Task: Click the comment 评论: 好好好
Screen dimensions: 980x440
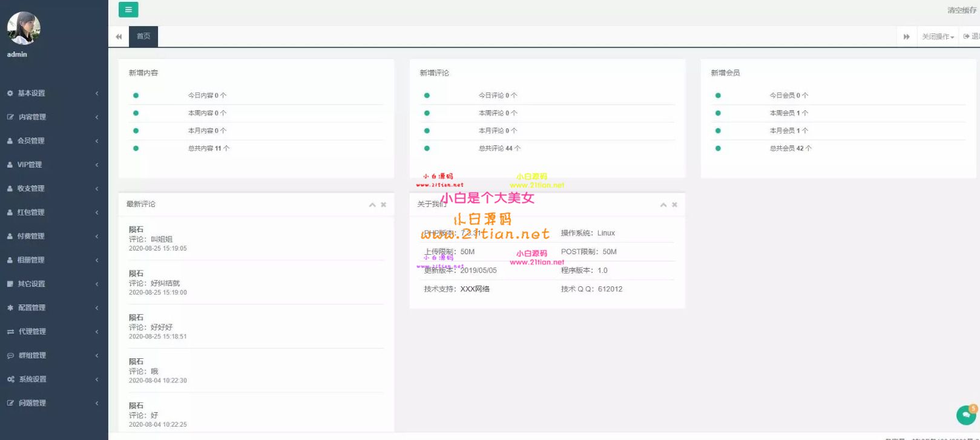Action: (151, 327)
